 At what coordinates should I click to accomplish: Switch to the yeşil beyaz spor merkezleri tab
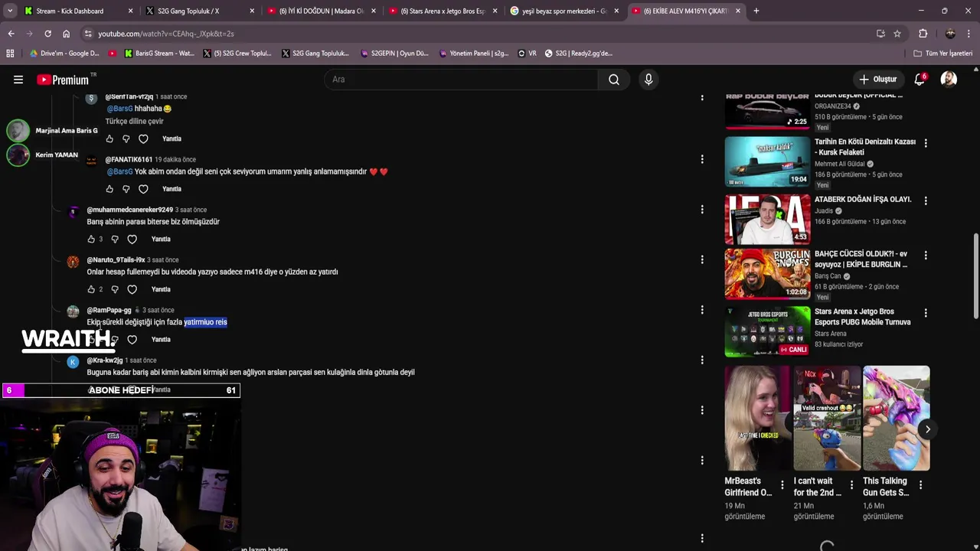[563, 11]
